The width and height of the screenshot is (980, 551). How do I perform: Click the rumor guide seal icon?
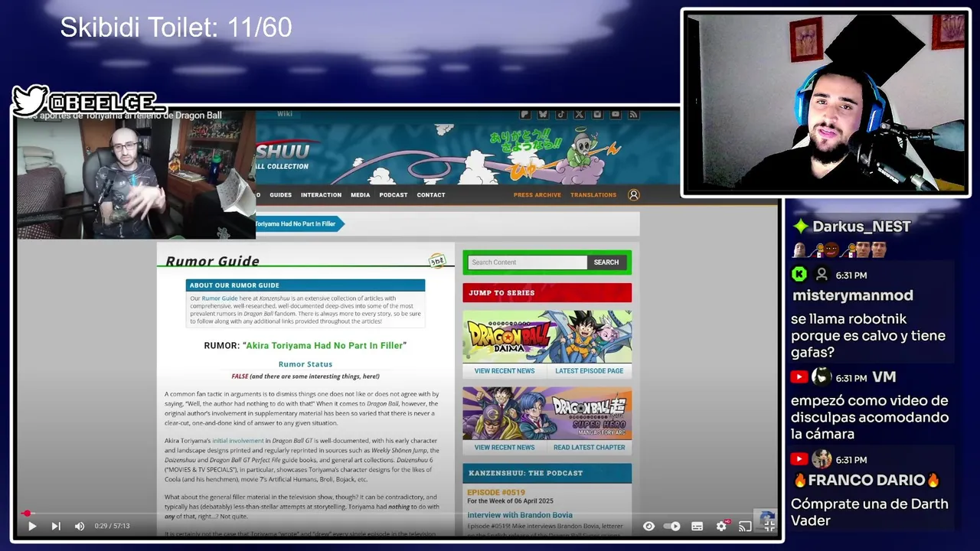pyautogui.click(x=437, y=260)
